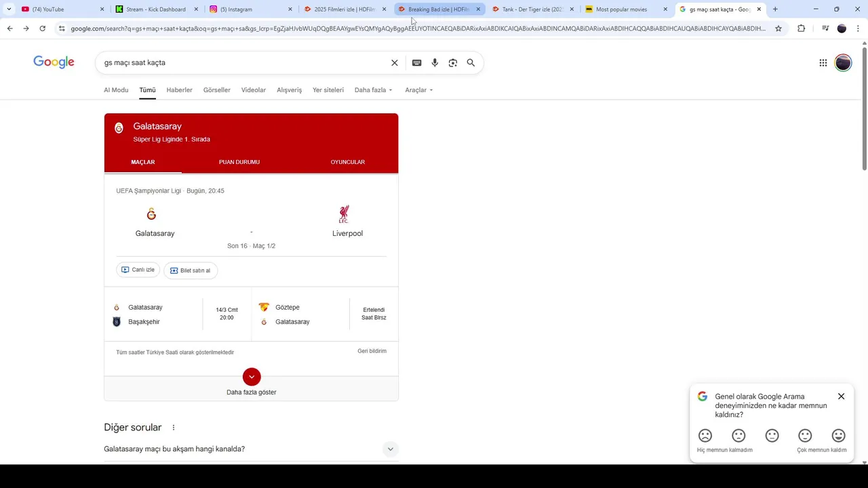The height and width of the screenshot is (488, 868).
Task: Bookmark this page with star icon
Action: (x=778, y=28)
